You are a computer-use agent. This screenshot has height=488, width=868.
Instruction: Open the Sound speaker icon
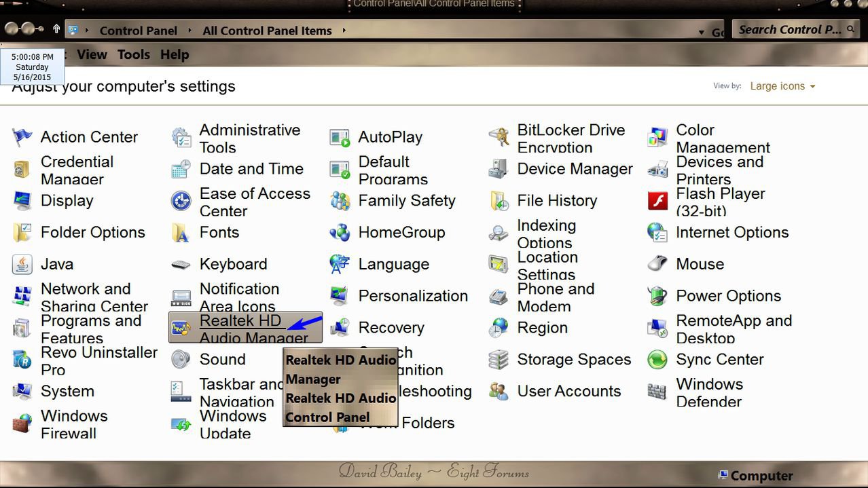181,360
